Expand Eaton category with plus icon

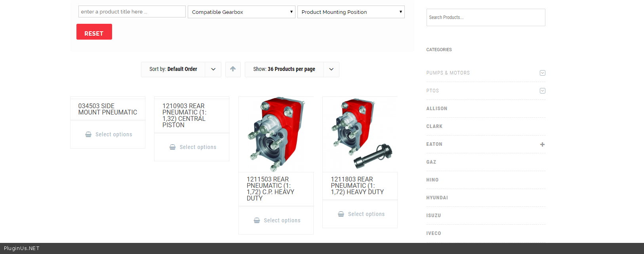pos(542,145)
